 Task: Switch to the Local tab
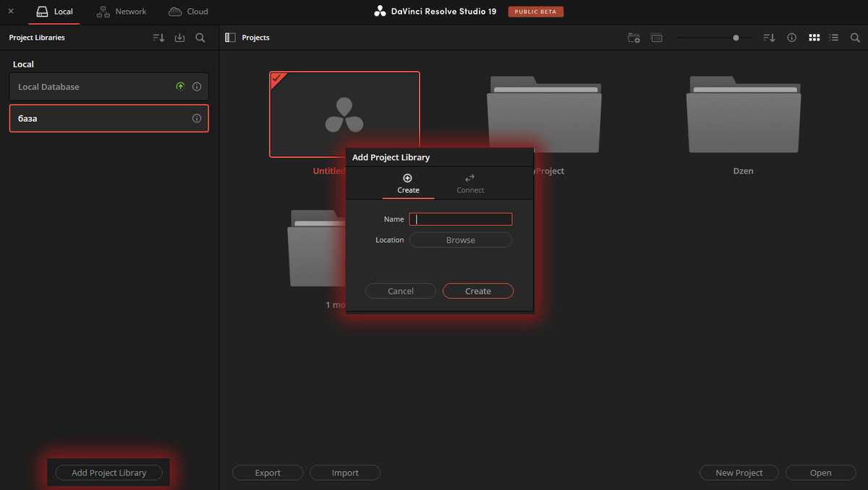coord(55,12)
